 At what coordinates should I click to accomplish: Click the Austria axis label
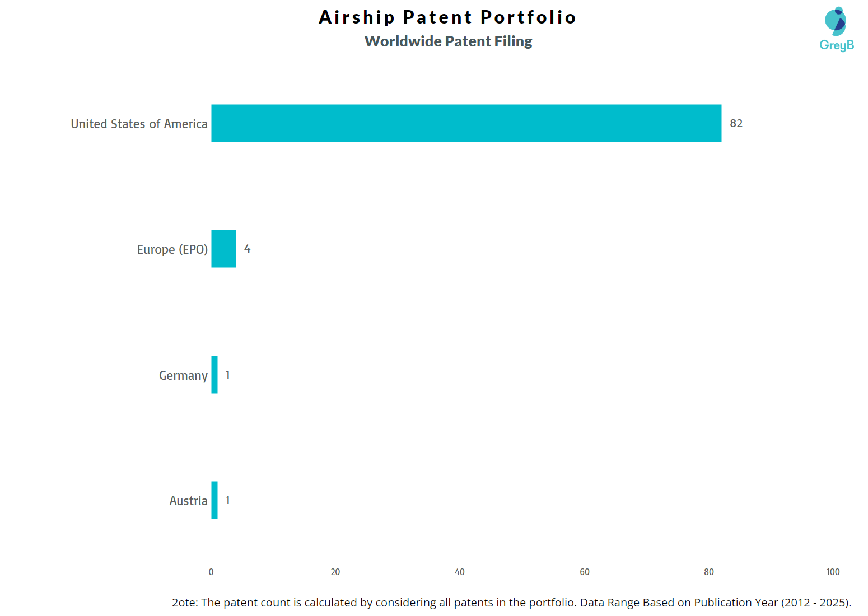188,501
